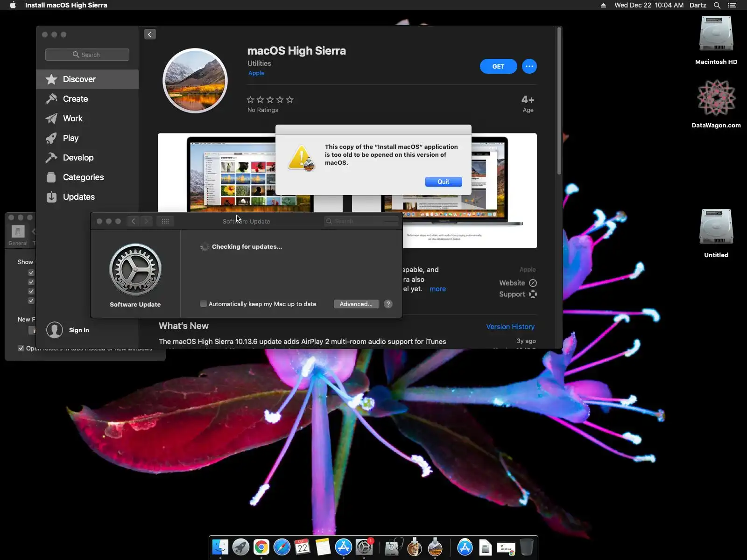The height and width of the screenshot is (560, 747).
Task: Open Launchpad from the dock
Action: pyautogui.click(x=241, y=547)
